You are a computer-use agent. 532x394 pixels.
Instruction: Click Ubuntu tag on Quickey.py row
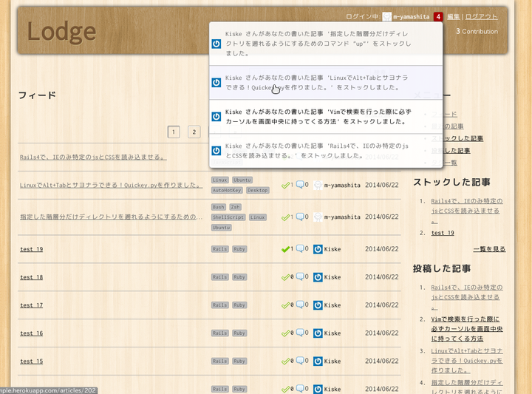click(x=242, y=180)
